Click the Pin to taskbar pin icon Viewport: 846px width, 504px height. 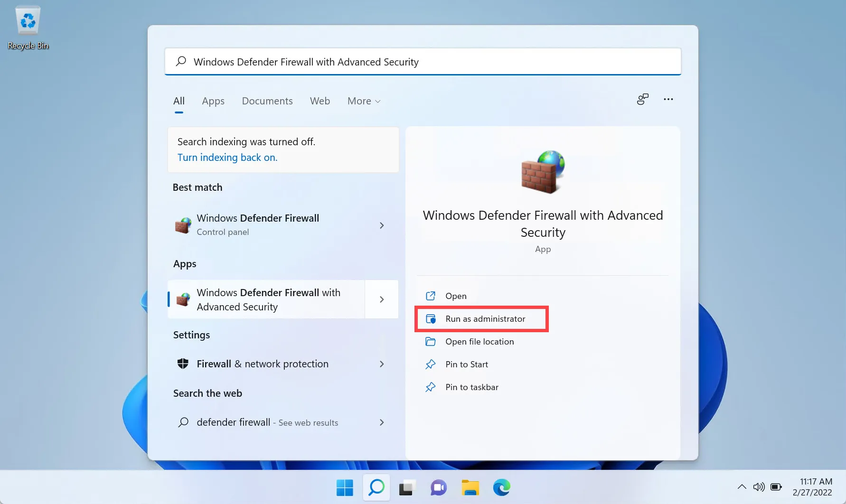click(x=431, y=387)
